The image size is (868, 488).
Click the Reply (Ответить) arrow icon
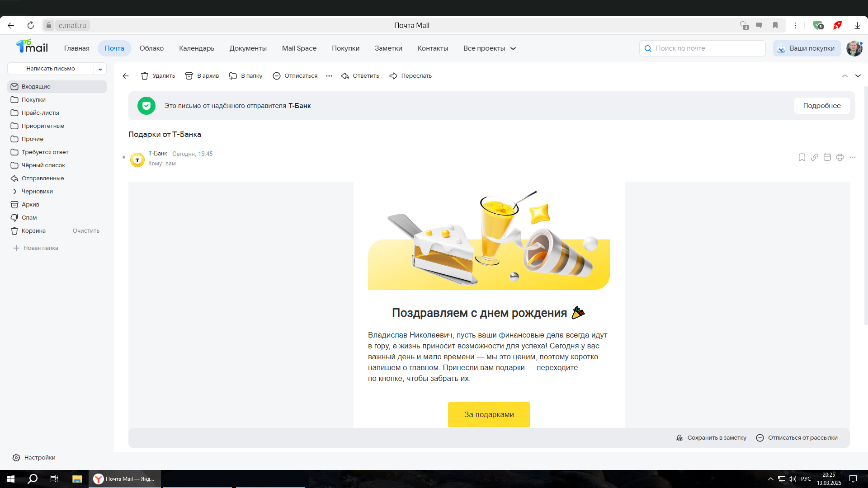(345, 76)
